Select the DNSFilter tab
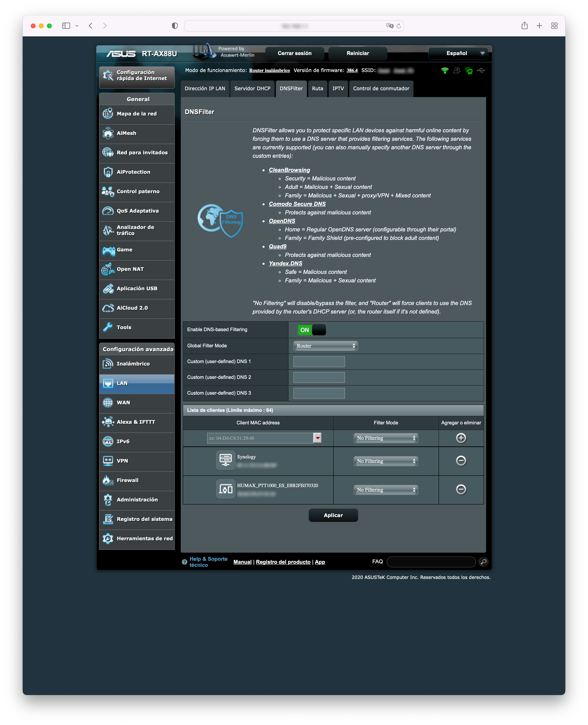588x725 pixels. (x=291, y=89)
